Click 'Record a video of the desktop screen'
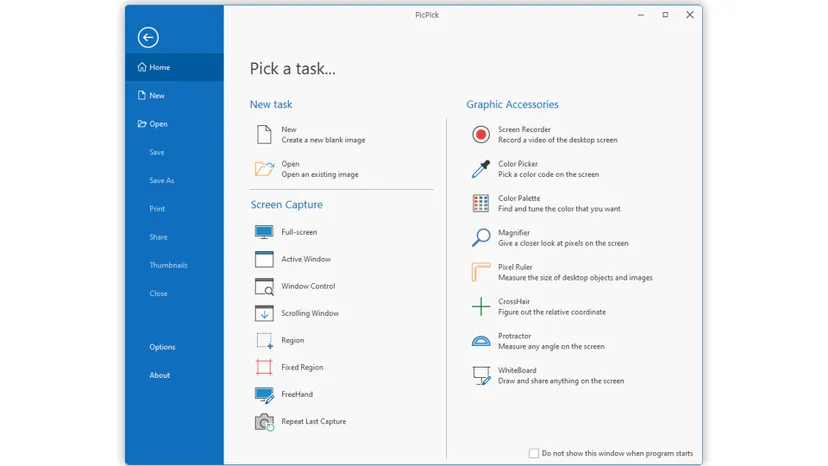 (x=558, y=140)
